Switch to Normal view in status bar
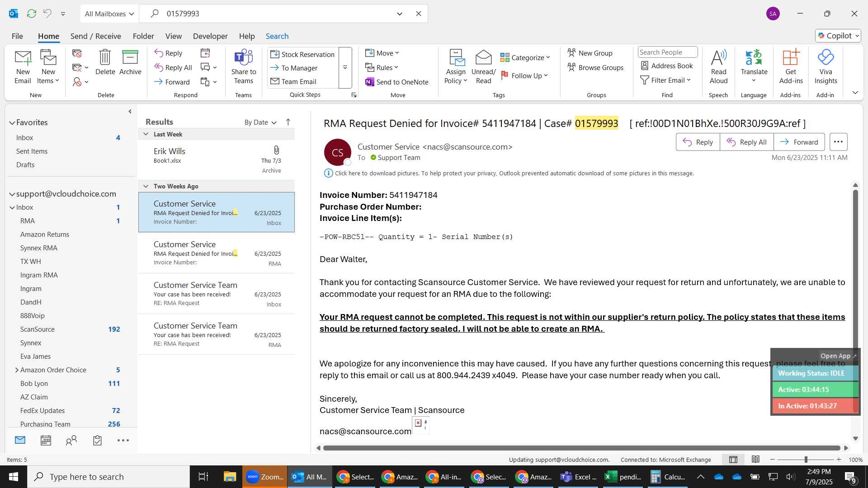The width and height of the screenshot is (868, 488). click(733, 460)
